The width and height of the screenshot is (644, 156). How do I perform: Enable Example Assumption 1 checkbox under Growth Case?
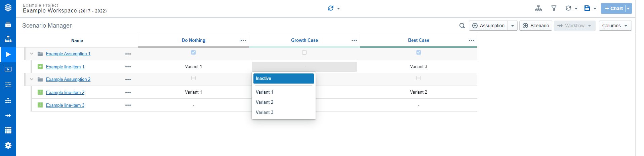point(304,53)
